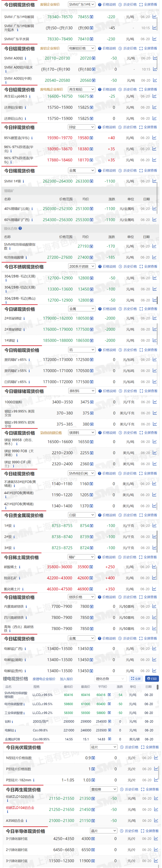Open the 铬铁价格 dropdown
Screen dimensions: 162x868
[81, 597]
